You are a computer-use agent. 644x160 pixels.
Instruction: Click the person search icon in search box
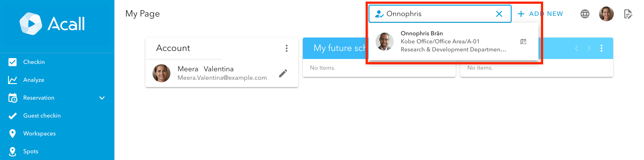(x=379, y=14)
